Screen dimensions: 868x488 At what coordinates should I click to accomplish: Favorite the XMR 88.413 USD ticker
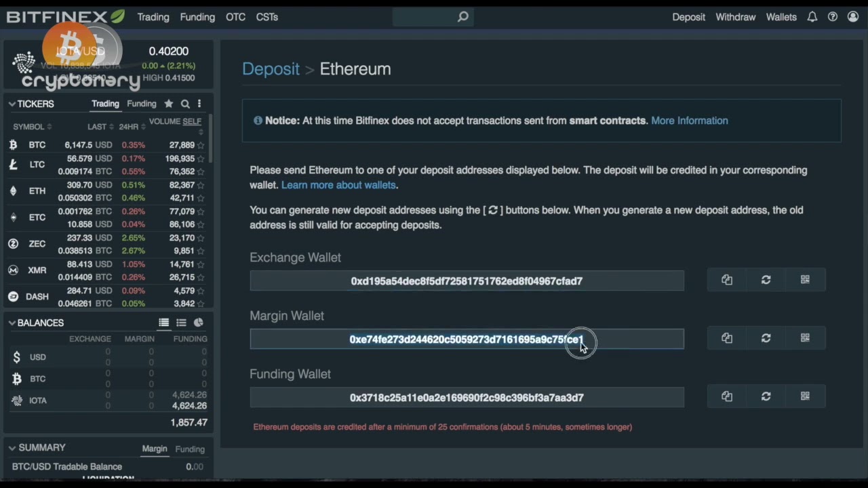coord(201,264)
